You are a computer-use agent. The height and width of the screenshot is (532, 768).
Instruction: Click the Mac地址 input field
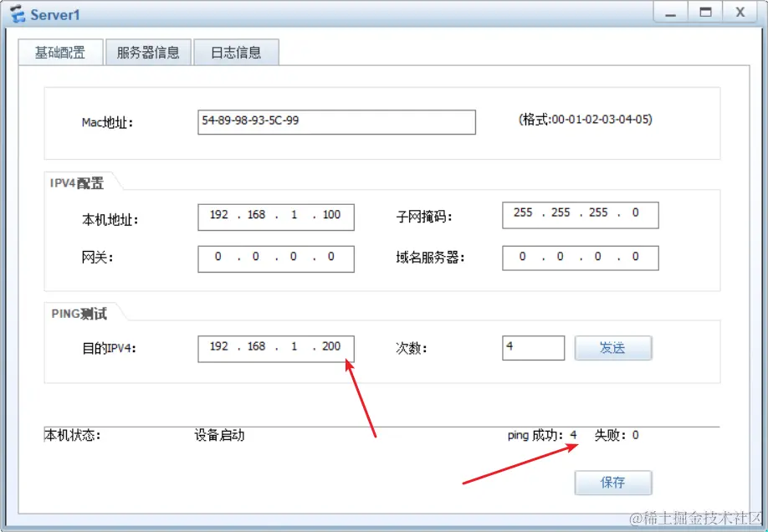click(x=336, y=122)
